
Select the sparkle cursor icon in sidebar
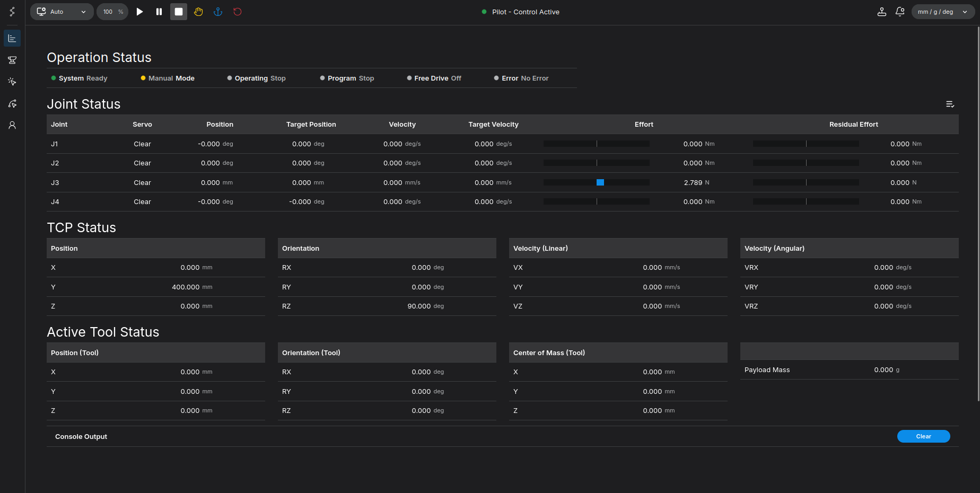[12, 82]
